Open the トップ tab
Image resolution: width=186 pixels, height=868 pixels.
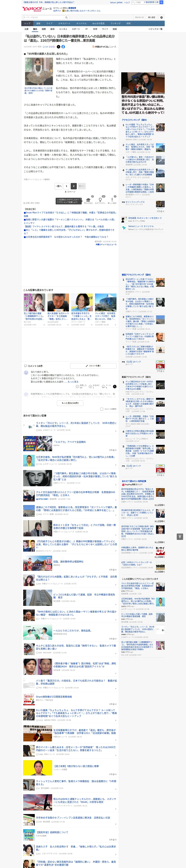click(x=27, y=24)
